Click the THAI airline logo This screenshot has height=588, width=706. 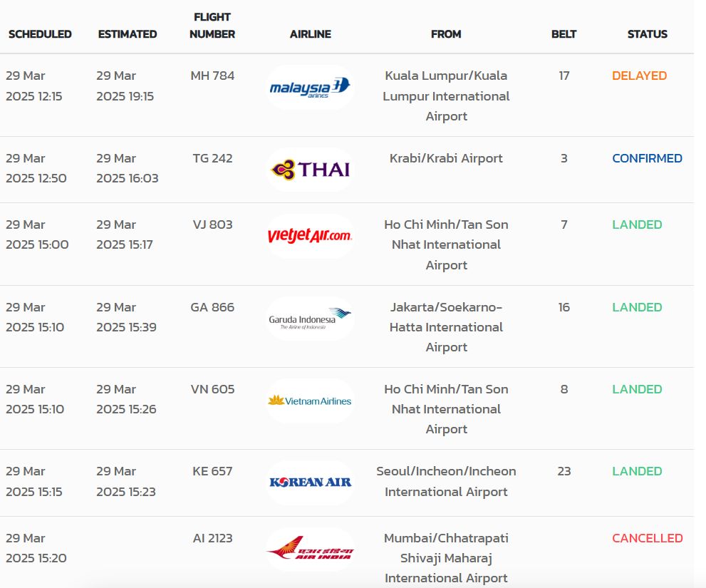pyautogui.click(x=310, y=170)
